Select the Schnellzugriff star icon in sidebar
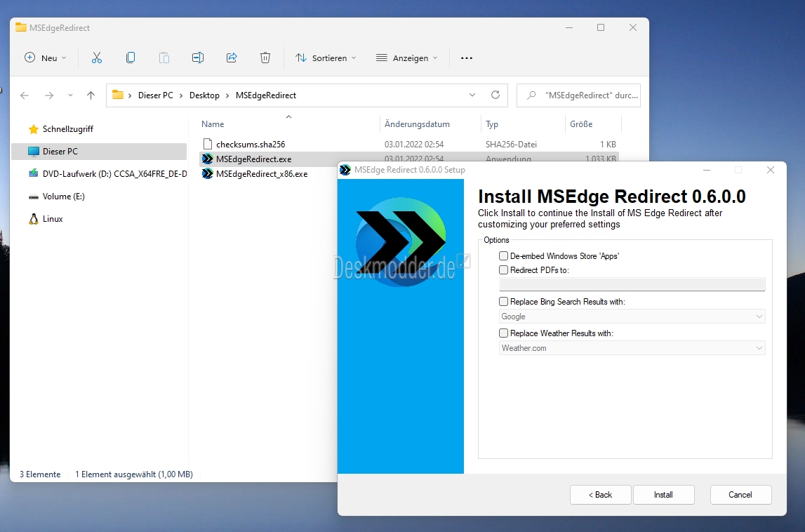This screenshot has height=532, width=805. click(x=34, y=129)
